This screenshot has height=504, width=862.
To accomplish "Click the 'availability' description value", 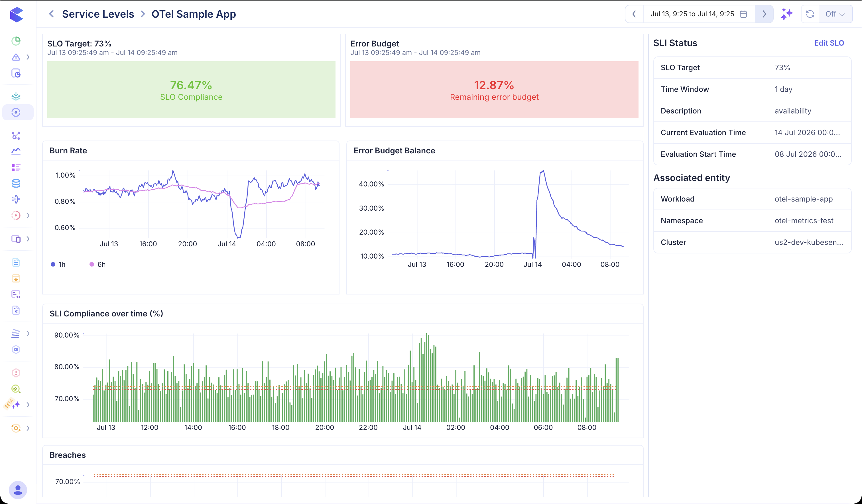I will pyautogui.click(x=793, y=111).
